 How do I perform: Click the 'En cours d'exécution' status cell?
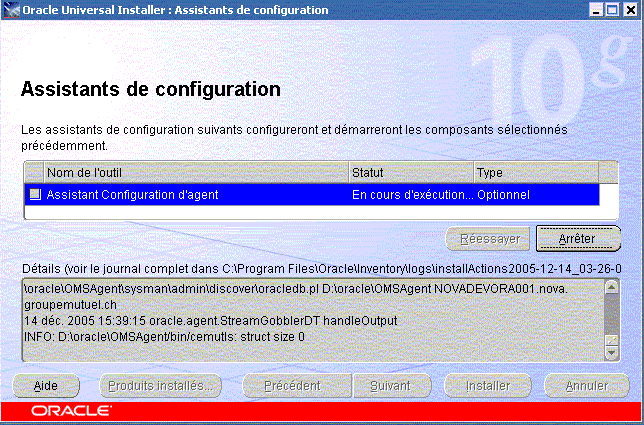[411, 194]
